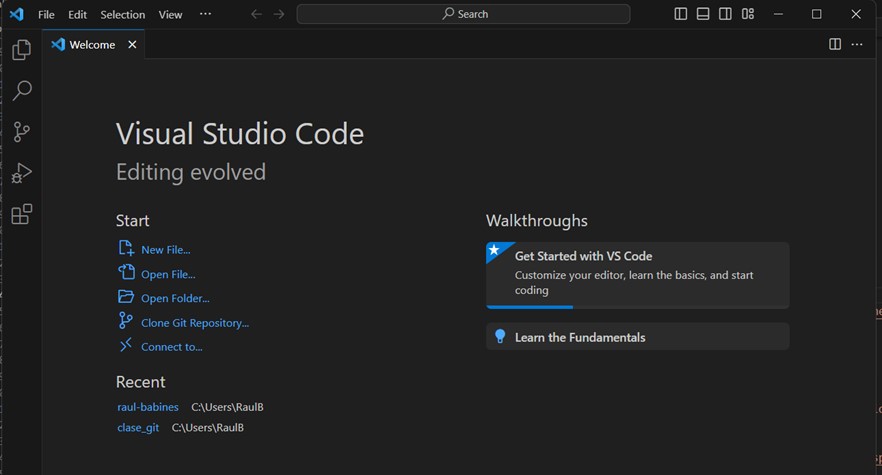Open the Search view in activity bar
The width and height of the screenshot is (882, 475).
click(x=21, y=91)
